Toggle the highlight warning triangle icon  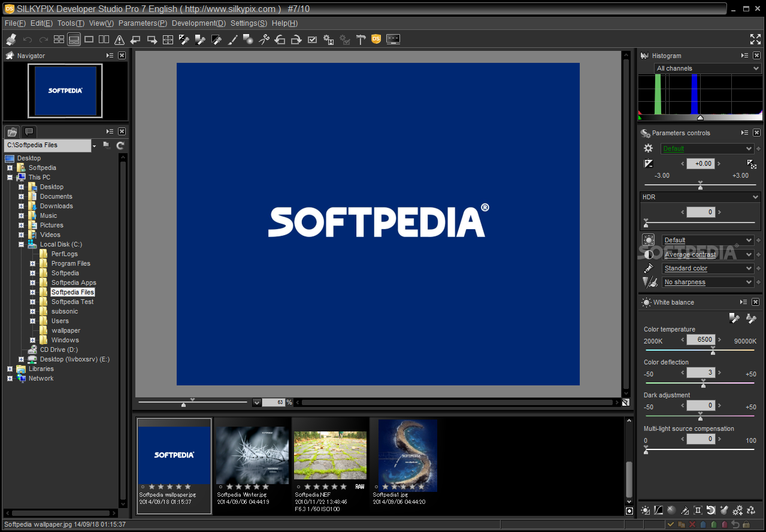coord(119,39)
